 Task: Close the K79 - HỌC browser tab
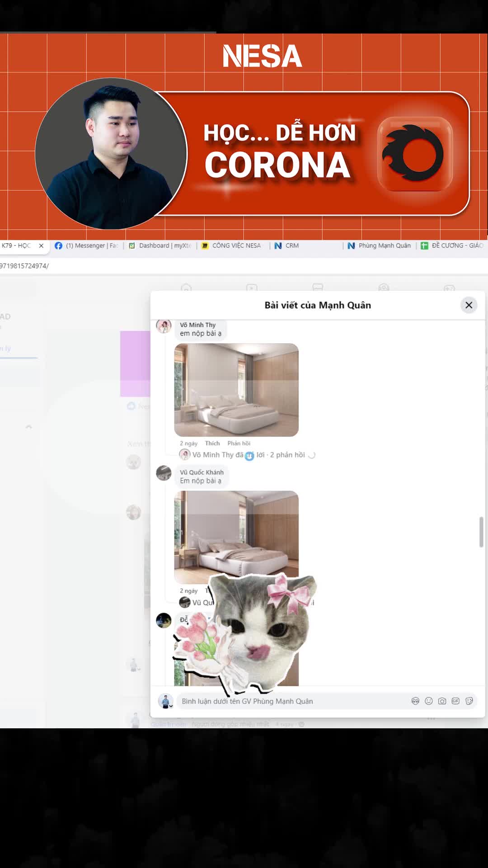(x=41, y=245)
